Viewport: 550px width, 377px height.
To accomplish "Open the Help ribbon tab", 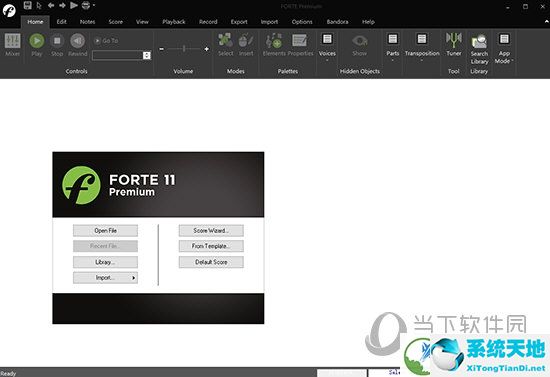I will pos(368,22).
